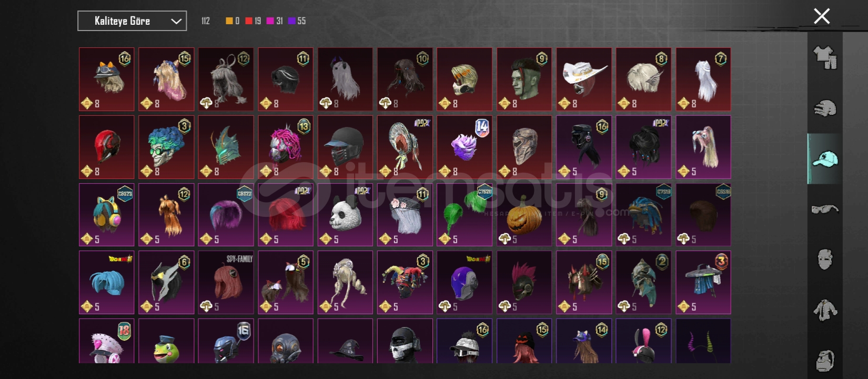Open the face mask category icon
Image resolution: width=868 pixels, height=379 pixels.
(x=825, y=260)
